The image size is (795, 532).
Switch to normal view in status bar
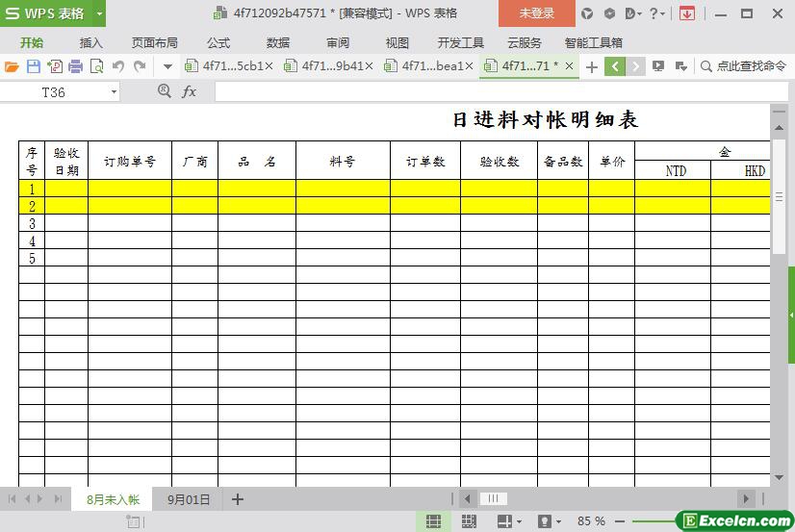tap(433, 521)
